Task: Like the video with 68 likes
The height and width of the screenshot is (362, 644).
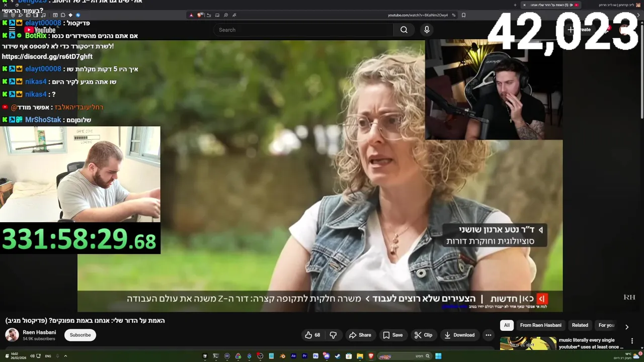Action: point(312,335)
